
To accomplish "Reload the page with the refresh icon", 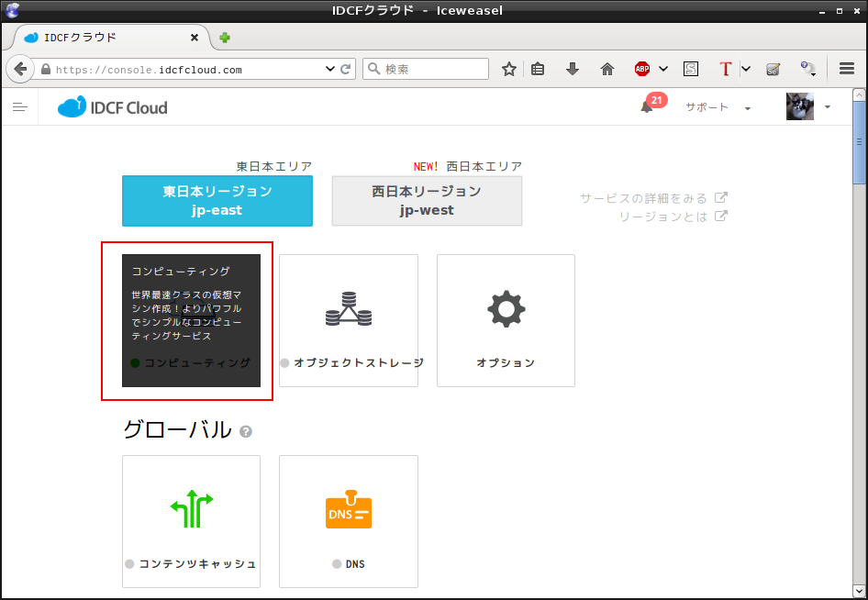I will pyautogui.click(x=346, y=69).
